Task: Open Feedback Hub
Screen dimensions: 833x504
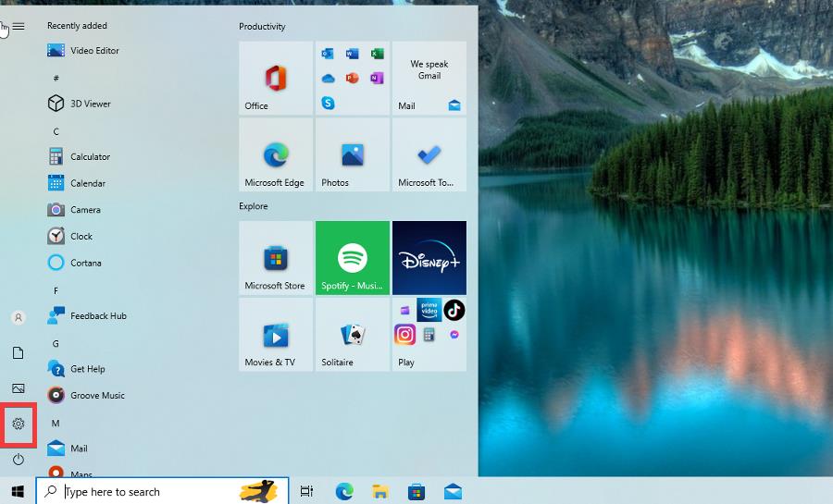Action: [x=87, y=315]
